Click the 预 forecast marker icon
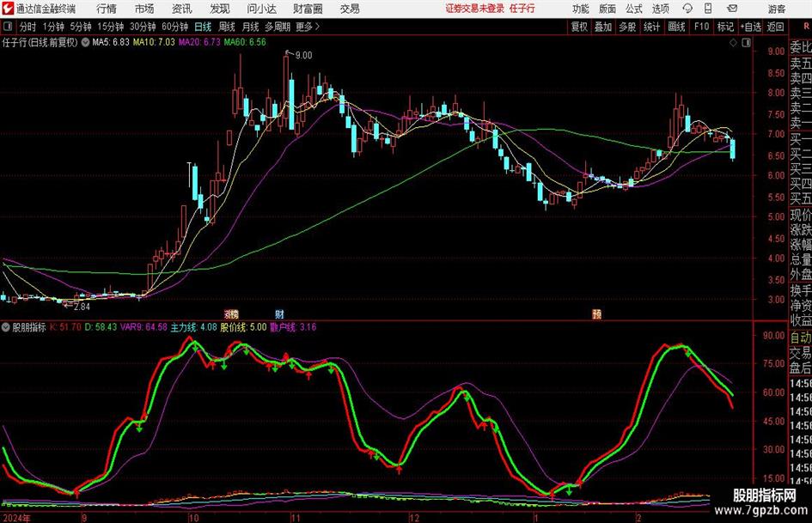Viewport: 812px width, 523px height. pyautogui.click(x=596, y=313)
